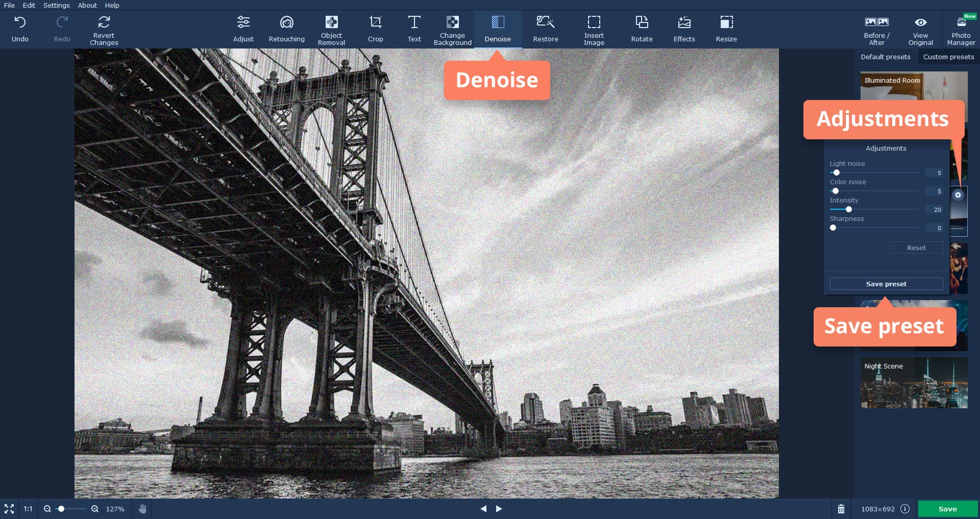Toggle View Original eye icon
The height and width of the screenshot is (519, 980).
(921, 22)
